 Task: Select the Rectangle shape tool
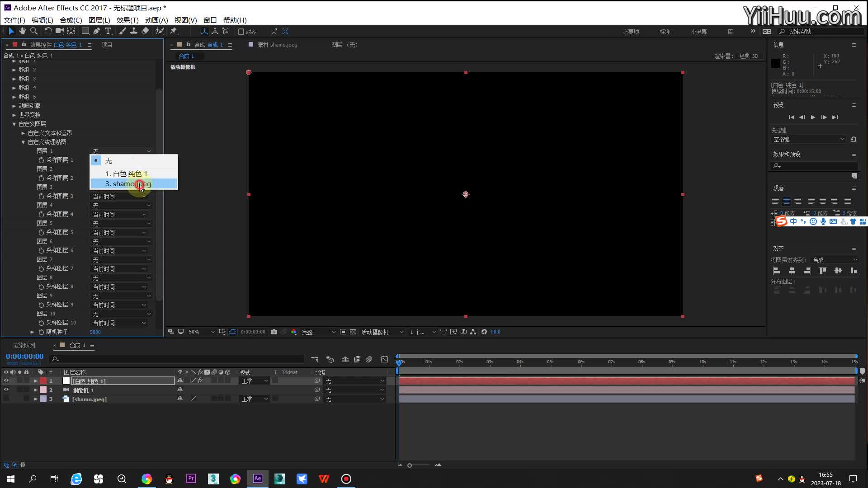point(85,31)
